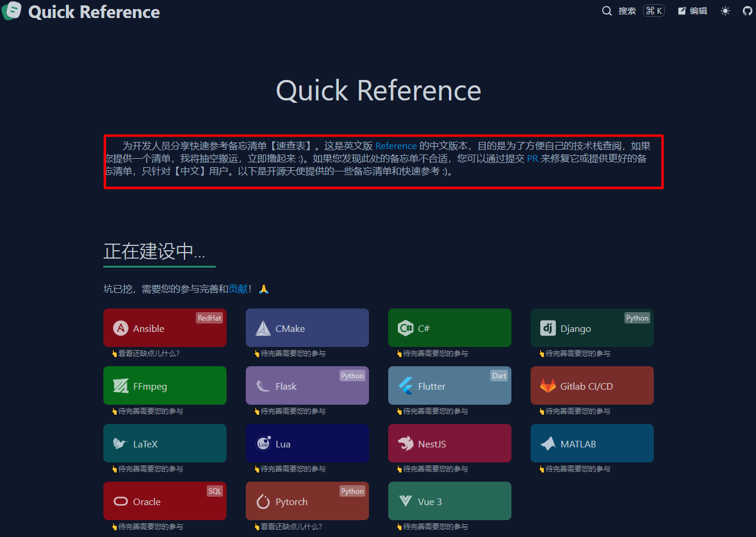Follow the PR link in intro

(532, 159)
